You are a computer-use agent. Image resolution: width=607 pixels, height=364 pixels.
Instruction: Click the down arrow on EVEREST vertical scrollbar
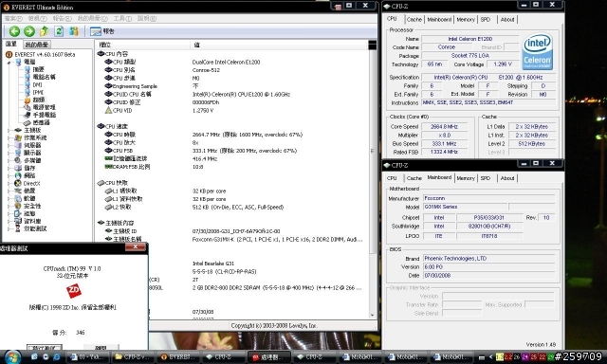373,315
